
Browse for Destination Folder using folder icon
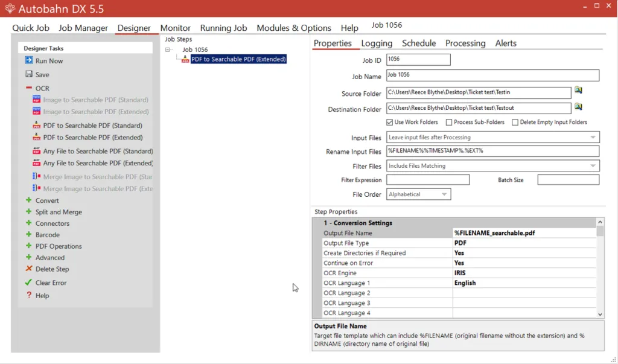[x=578, y=107]
